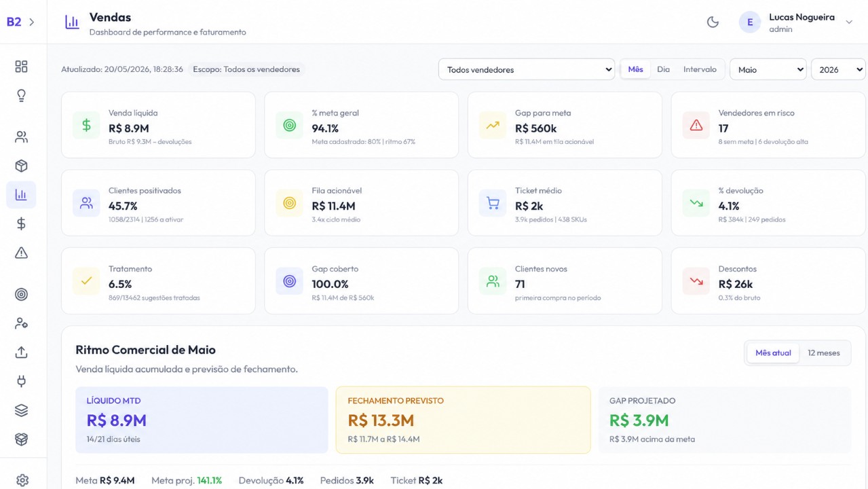The height and width of the screenshot is (489, 868).
Task: Click the Vendas bar chart header icon
Action: click(72, 22)
